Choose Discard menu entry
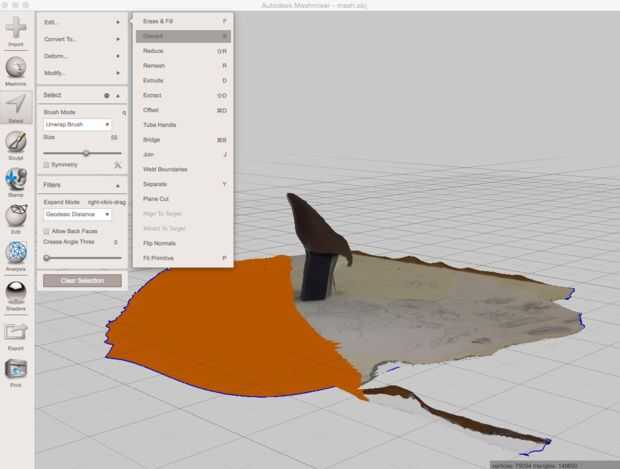Screen dimensions: 620x469 pos(183,36)
